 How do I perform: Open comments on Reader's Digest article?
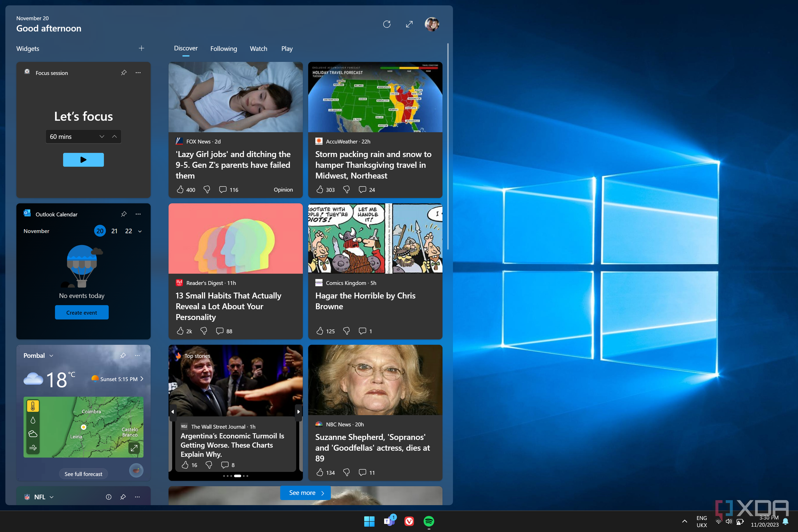(x=220, y=331)
